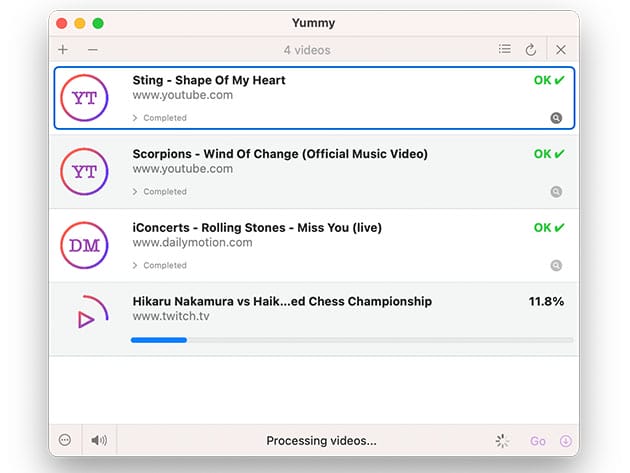Image resolution: width=630 pixels, height=473 pixels.
Task: Click the X clear icon in toolbar
Action: pyautogui.click(x=561, y=50)
